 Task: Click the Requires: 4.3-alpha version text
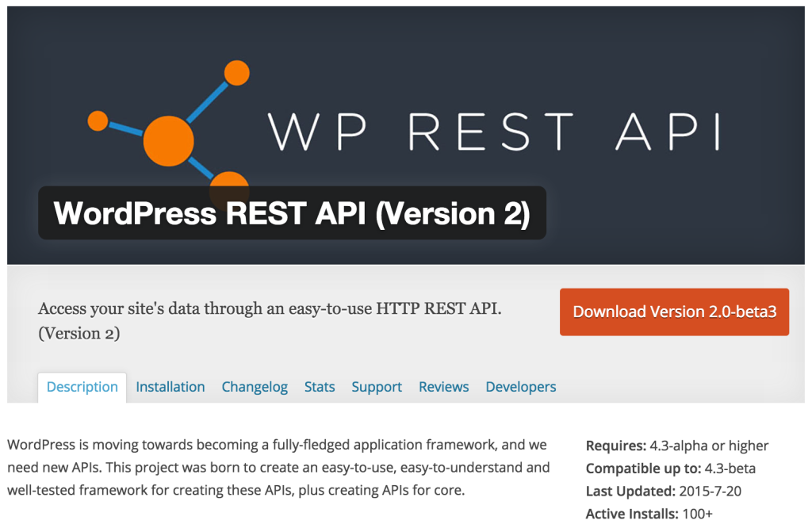pyautogui.click(x=676, y=446)
